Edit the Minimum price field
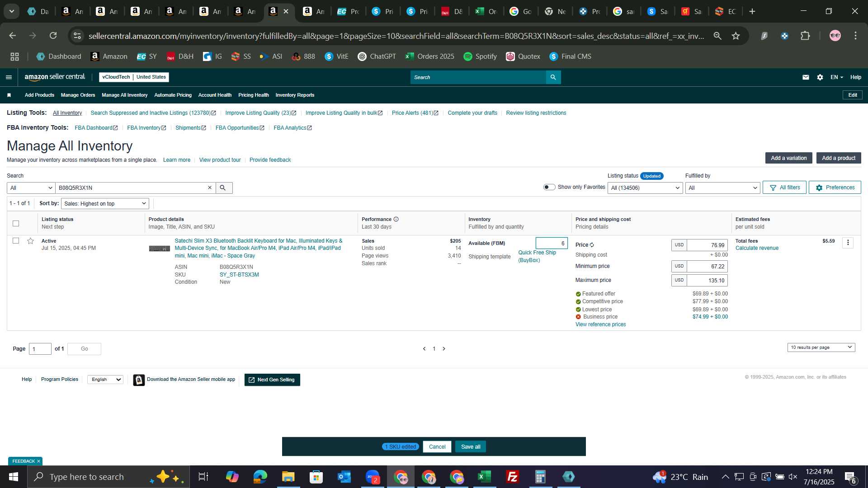The height and width of the screenshot is (488, 868). pos(707,266)
